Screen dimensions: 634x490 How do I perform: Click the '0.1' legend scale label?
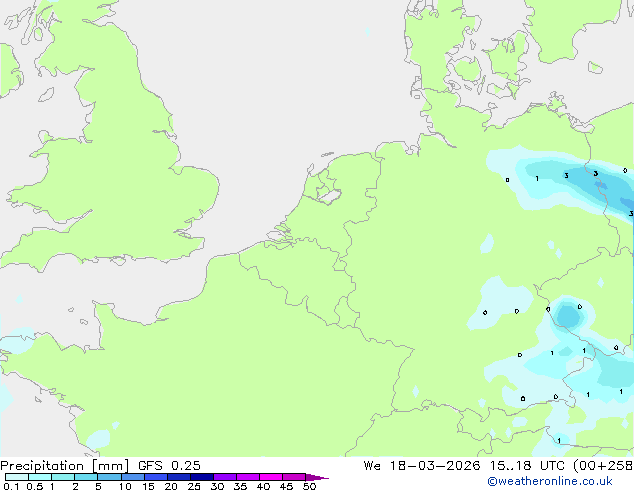click(11, 486)
